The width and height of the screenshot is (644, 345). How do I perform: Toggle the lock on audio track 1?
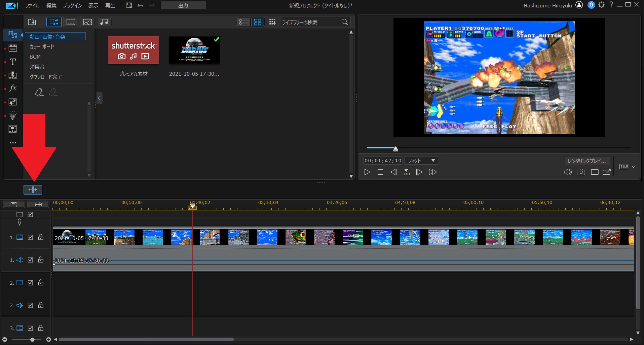[41, 260]
